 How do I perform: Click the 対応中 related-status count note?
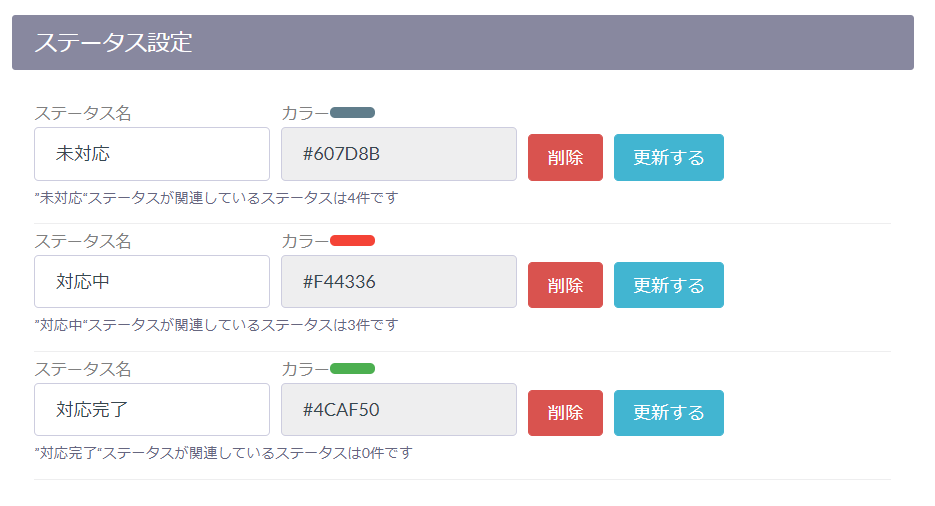tap(216, 325)
